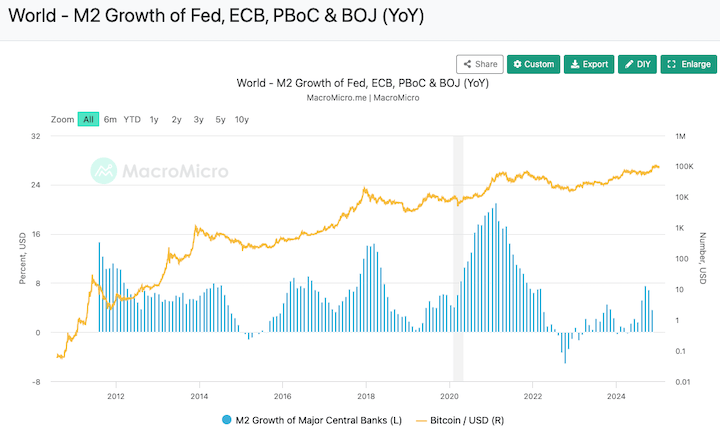Viewport: 720px width, 436px height.
Task: Click the Share button
Action: [479, 64]
